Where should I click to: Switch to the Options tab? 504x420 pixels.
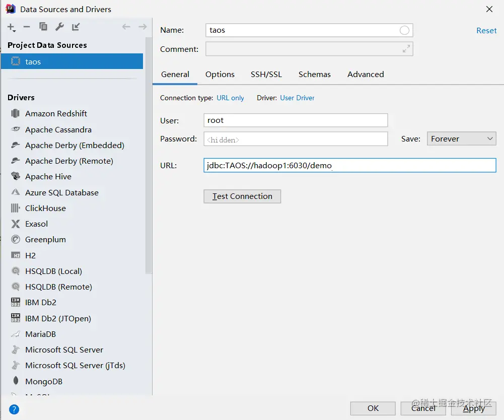pyautogui.click(x=220, y=75)
